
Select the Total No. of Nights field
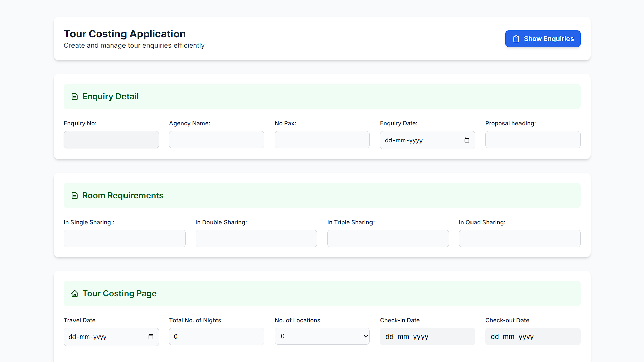(x=216, y=336)
